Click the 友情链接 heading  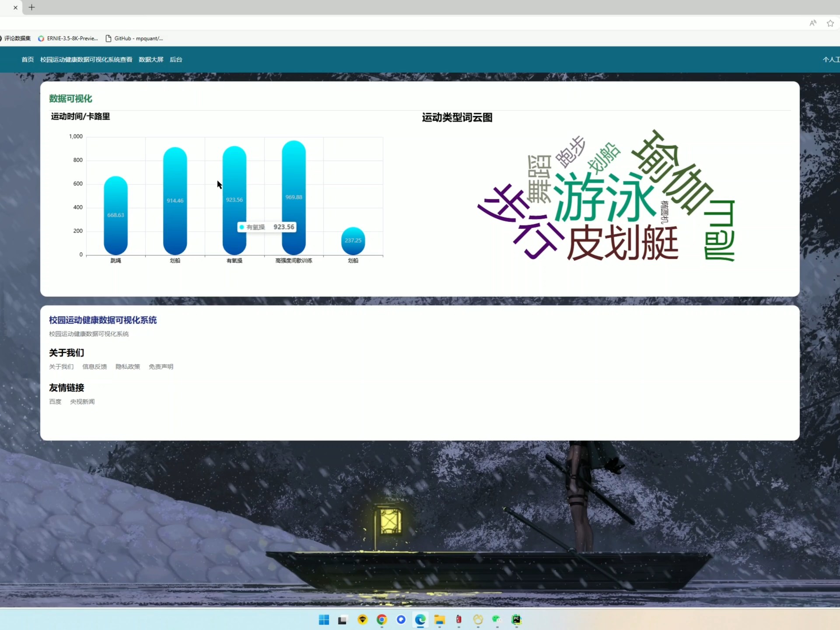tap(66, 388)
